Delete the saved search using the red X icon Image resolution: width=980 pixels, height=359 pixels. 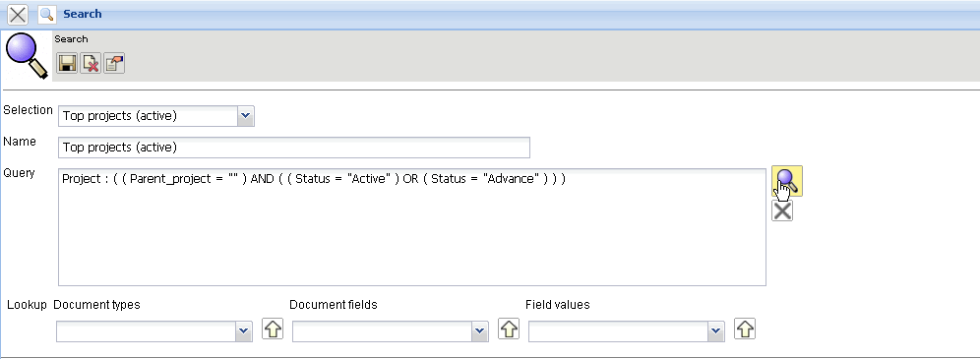pyautogui.click(x=92, y=63)
